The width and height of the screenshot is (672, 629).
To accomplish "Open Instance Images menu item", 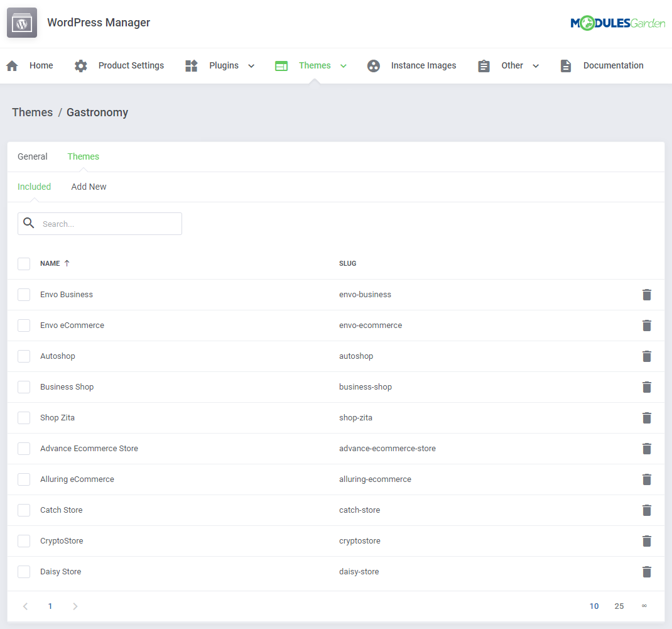I will 423,65.
